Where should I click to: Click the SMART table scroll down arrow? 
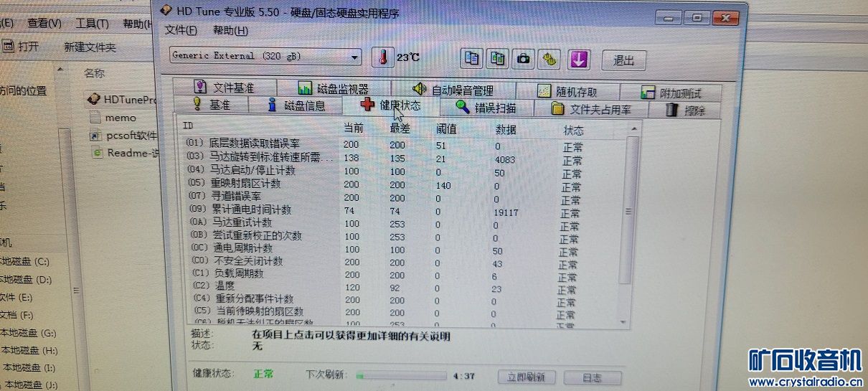623,322
